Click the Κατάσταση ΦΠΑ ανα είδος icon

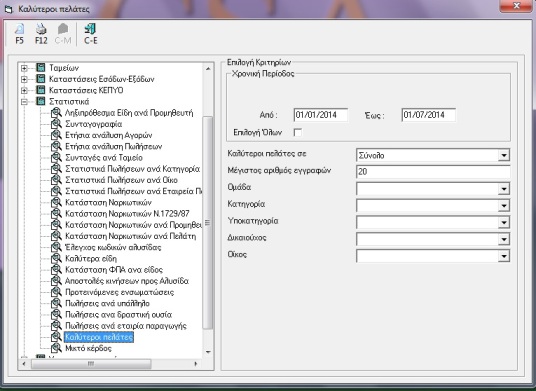click(x=56, y=270)
